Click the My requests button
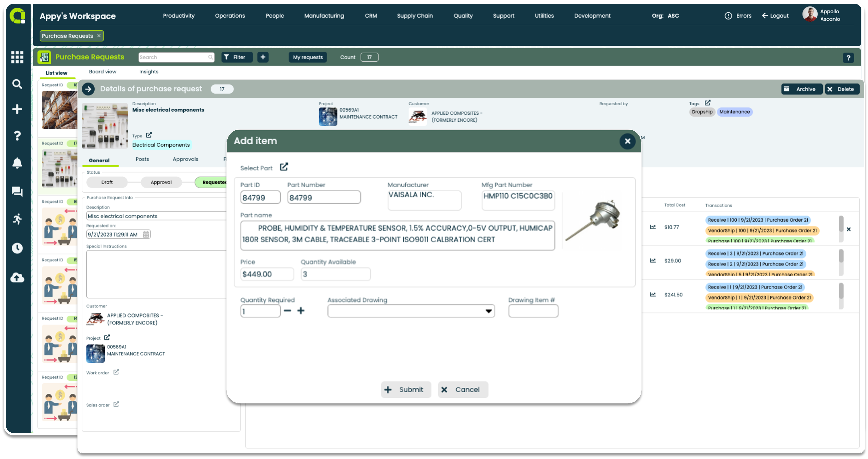 pyautogui.click(x=308, y=57)
